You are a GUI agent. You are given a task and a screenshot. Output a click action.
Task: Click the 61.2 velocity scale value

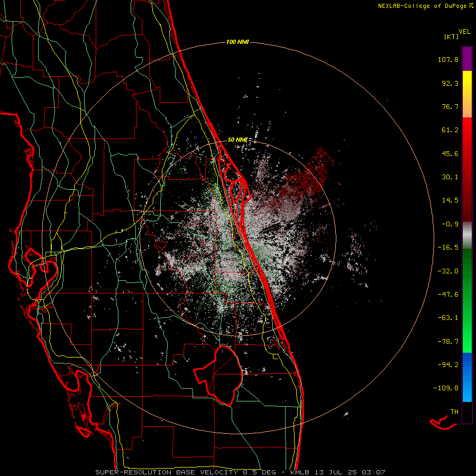pos(450,130)
